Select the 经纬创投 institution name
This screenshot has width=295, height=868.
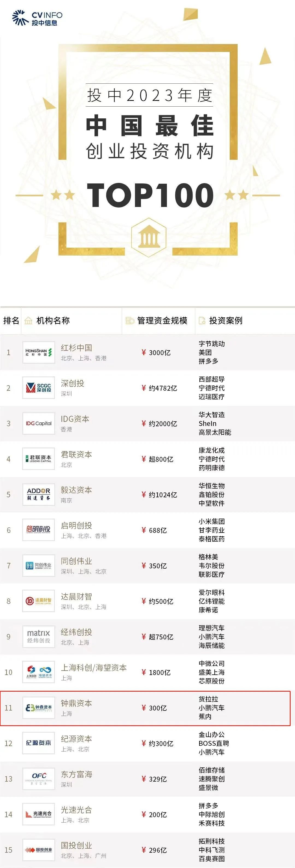(76, 632)
